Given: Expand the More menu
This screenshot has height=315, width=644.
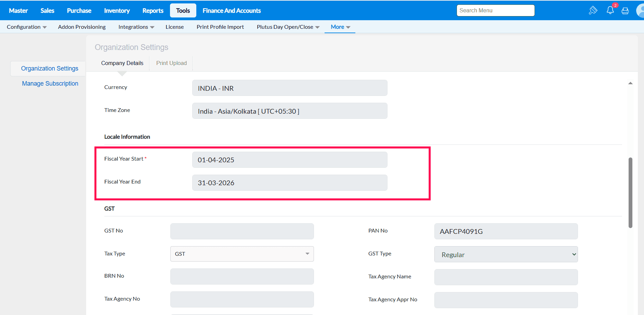Looking at the screenshot, I should coord(340,27).
